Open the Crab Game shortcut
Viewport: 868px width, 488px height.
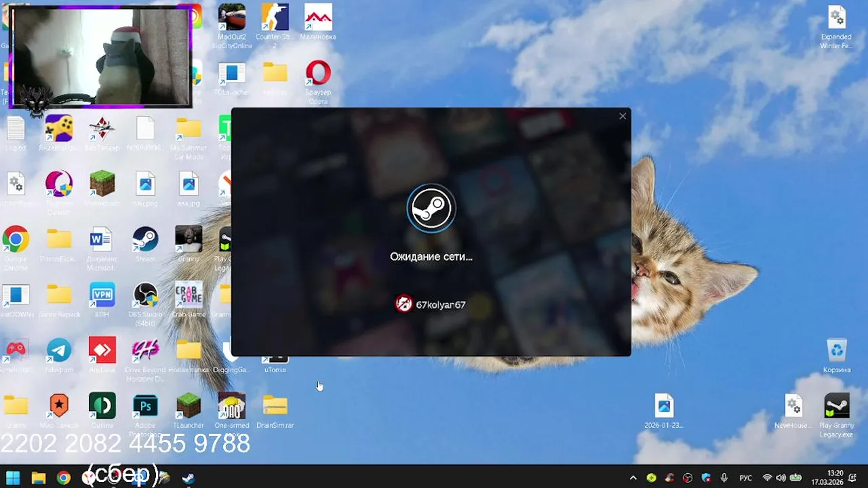tap(189, 300)
